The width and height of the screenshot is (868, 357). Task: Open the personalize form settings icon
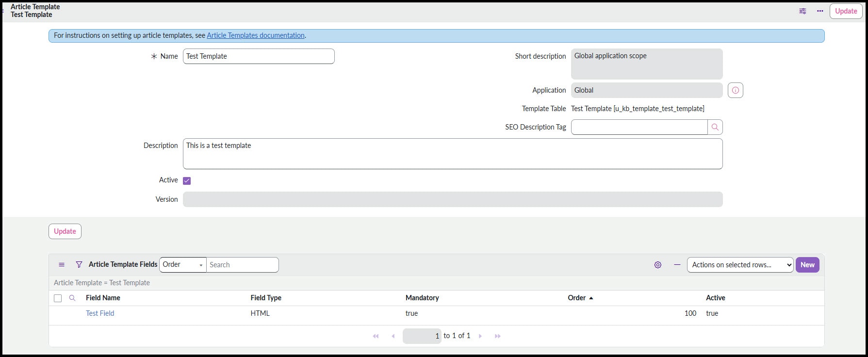(802, 11)
